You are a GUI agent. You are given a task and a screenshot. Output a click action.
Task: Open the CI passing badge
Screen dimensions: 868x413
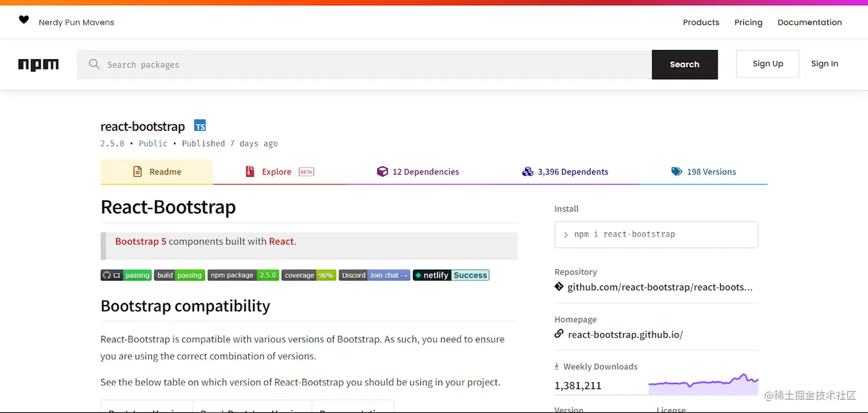pos(126,275)
